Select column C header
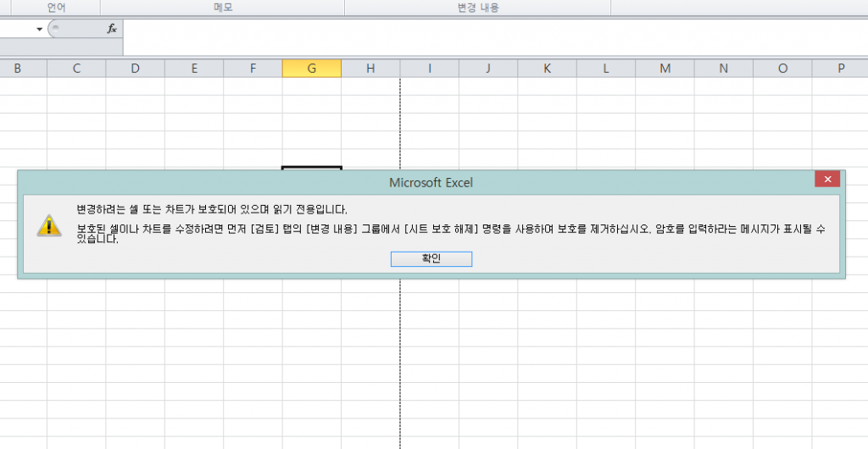Image resolution: width=868 pixels, height=449 pixels. (76, 69)
